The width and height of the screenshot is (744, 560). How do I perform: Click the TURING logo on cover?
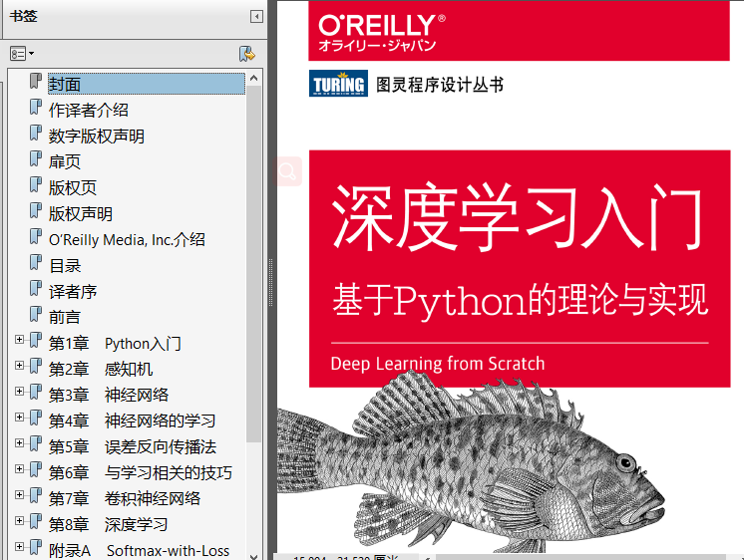pos(338,84)
